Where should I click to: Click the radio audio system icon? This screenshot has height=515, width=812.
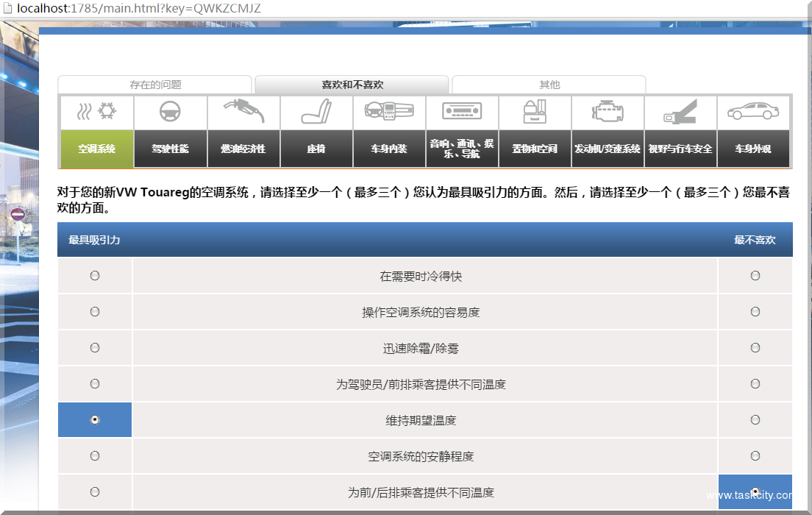(462, 113)
